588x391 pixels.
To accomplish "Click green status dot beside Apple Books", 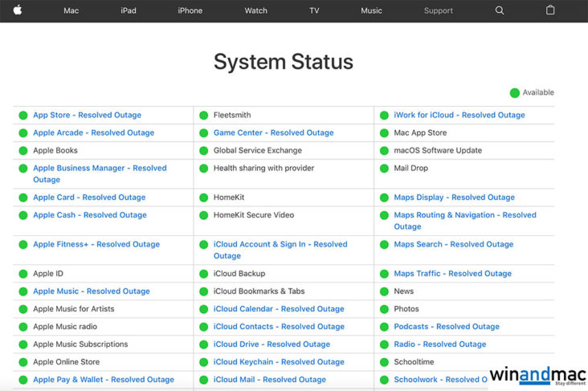I will pyautogui.click(x=23, y=151).
